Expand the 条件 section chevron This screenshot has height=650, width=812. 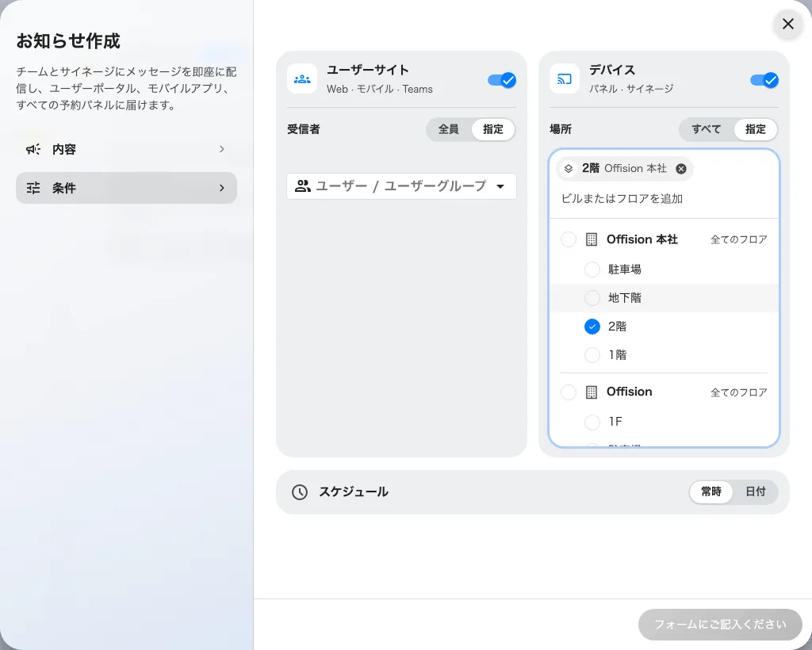pyautogui.click(x=222, y=188)
